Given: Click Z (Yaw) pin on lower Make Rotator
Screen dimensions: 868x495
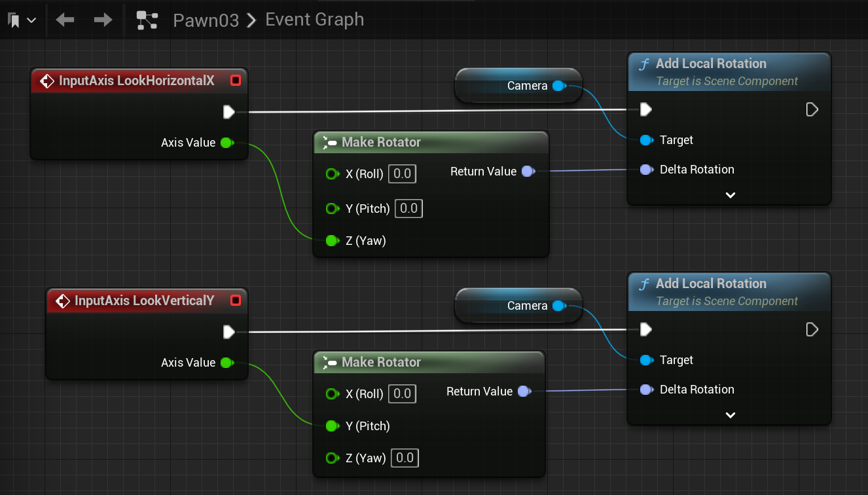Looking at the screenshot, I should click(x=332, y=458).
